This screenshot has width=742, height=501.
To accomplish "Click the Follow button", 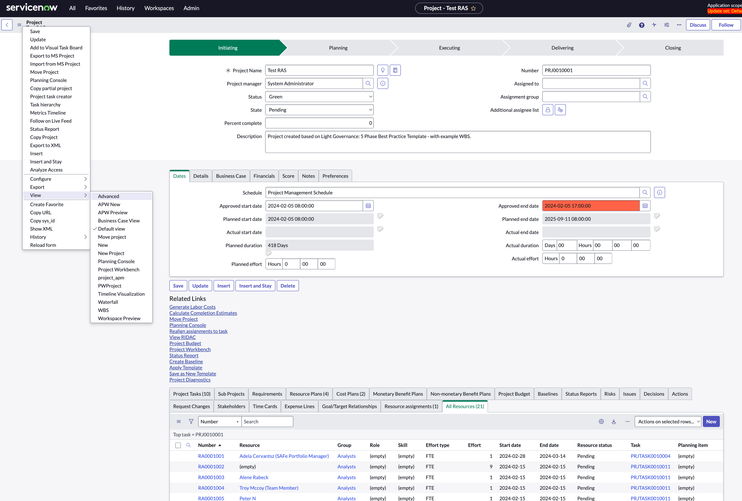I will coord(726,25).
